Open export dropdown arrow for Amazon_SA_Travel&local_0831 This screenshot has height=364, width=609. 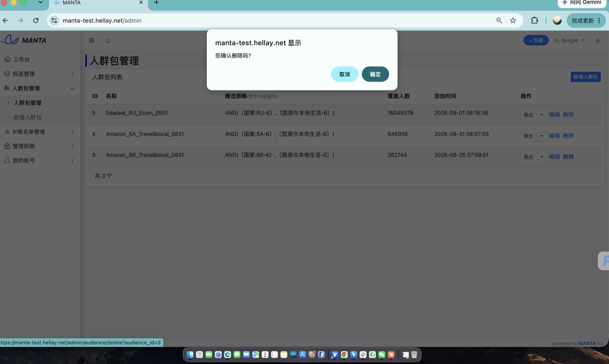[542, 136]
